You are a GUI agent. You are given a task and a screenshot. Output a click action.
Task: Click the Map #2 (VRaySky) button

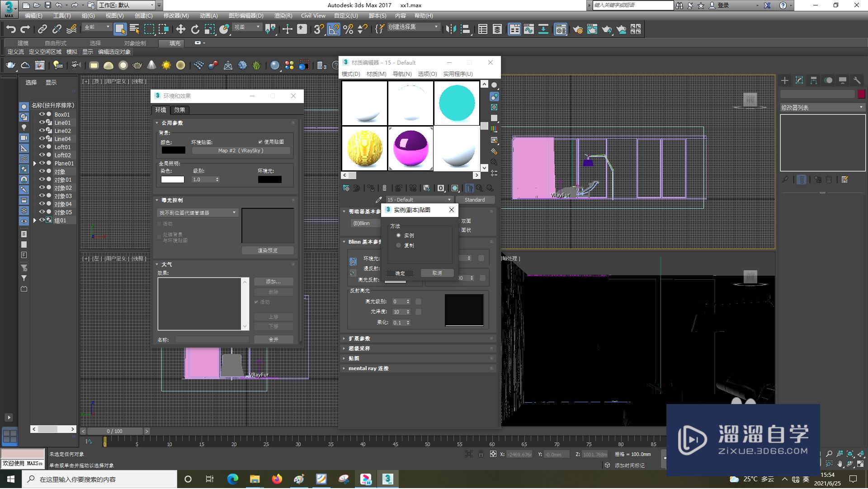(x=241, y=151)
